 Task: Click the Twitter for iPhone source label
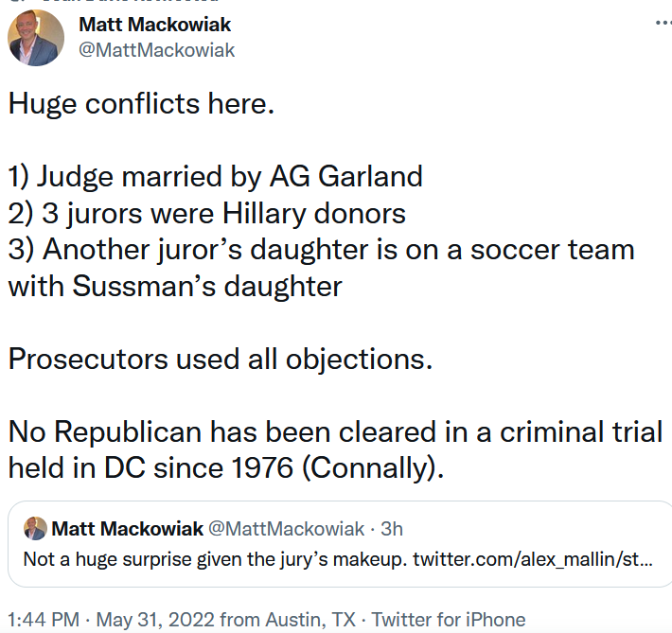(449, 620)
